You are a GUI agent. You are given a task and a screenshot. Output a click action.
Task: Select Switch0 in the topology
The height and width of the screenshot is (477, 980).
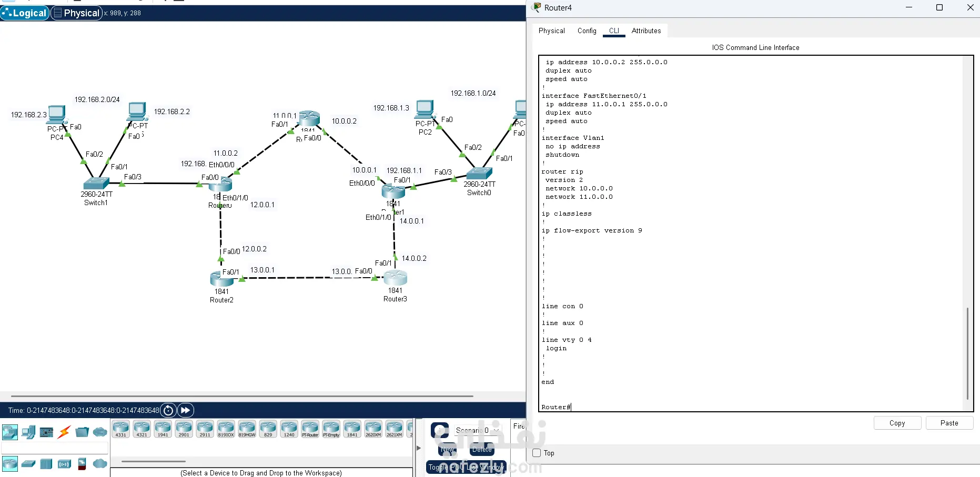coord(479,174)
